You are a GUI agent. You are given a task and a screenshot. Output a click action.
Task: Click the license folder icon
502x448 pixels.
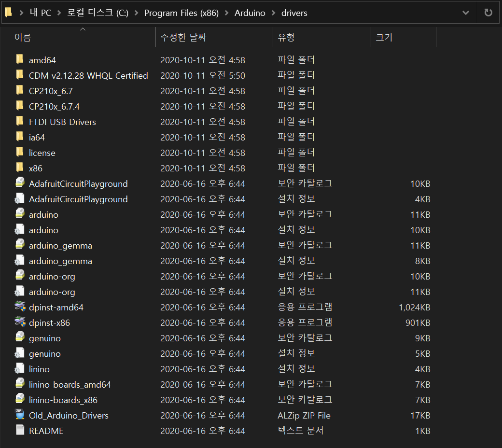[20, 152]
